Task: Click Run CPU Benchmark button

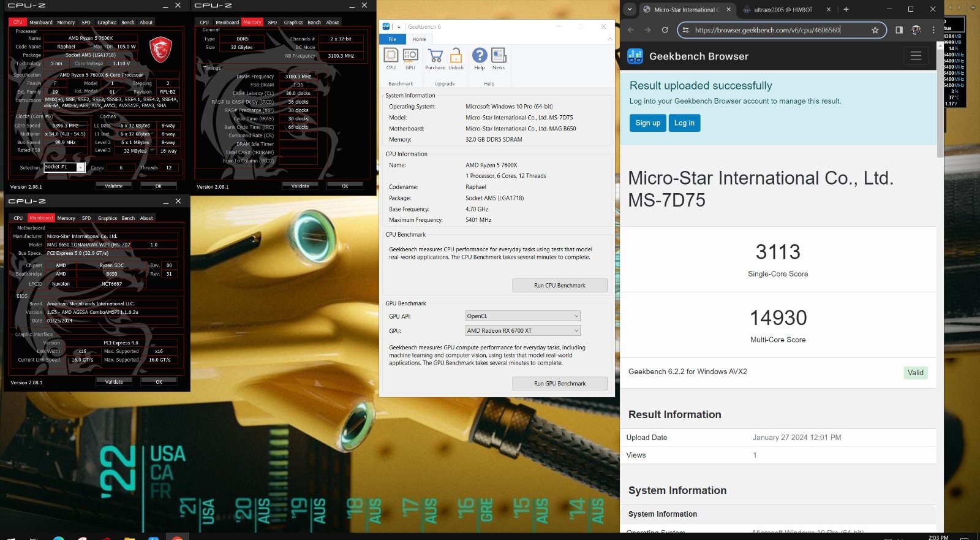Action: [x=560, y=286]
